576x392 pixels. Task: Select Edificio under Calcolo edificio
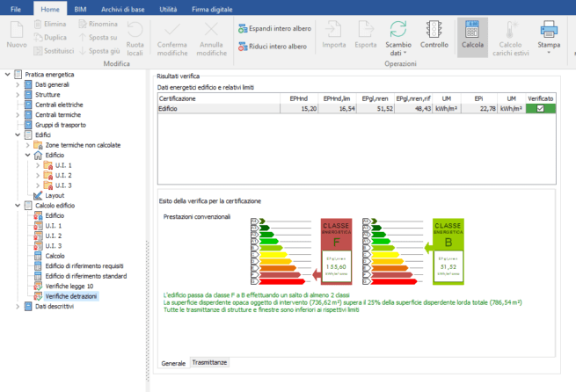(x=55, y=216)
